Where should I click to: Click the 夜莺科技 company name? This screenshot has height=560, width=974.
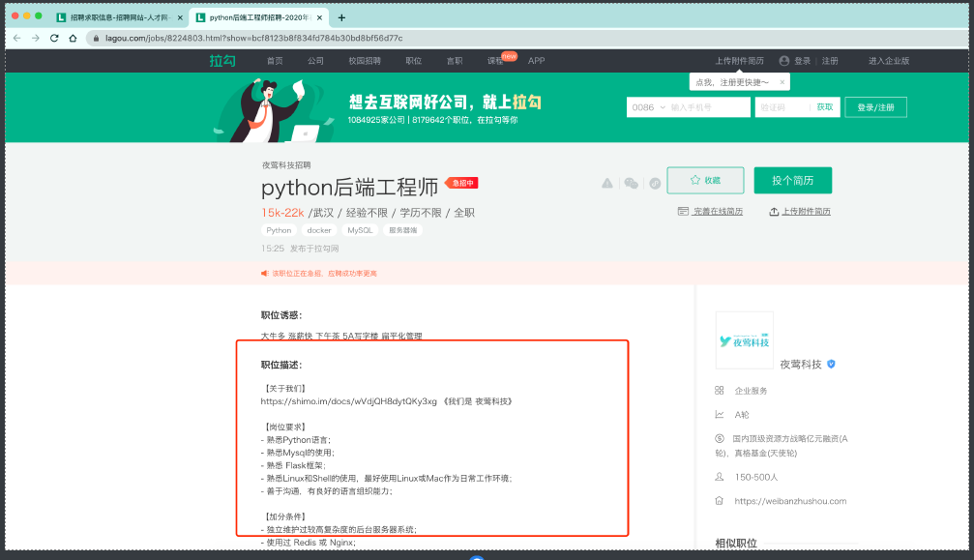point(801,365)
